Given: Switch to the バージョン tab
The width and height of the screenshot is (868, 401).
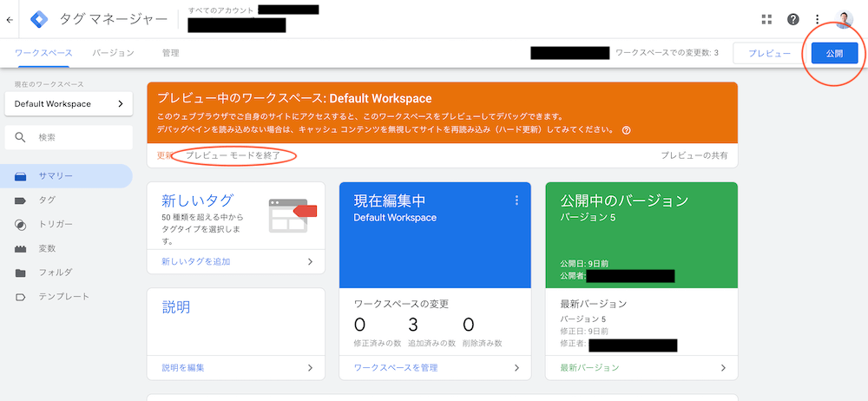Looking at the screenshot, I should [114, 53].
